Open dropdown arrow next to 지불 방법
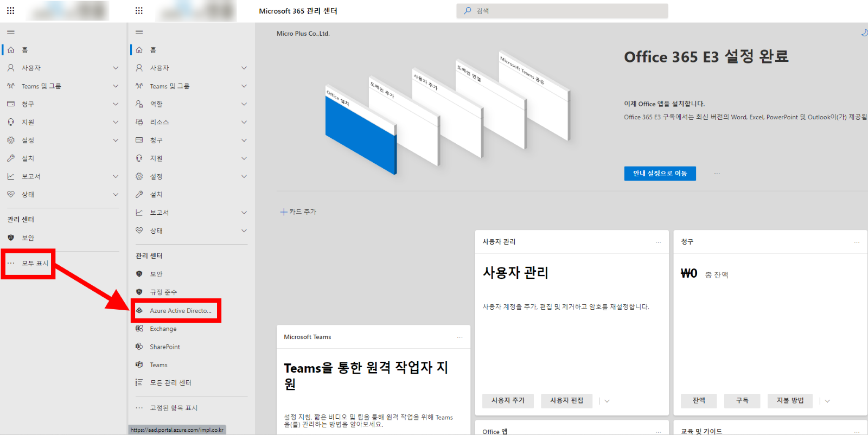 [827, 401]
